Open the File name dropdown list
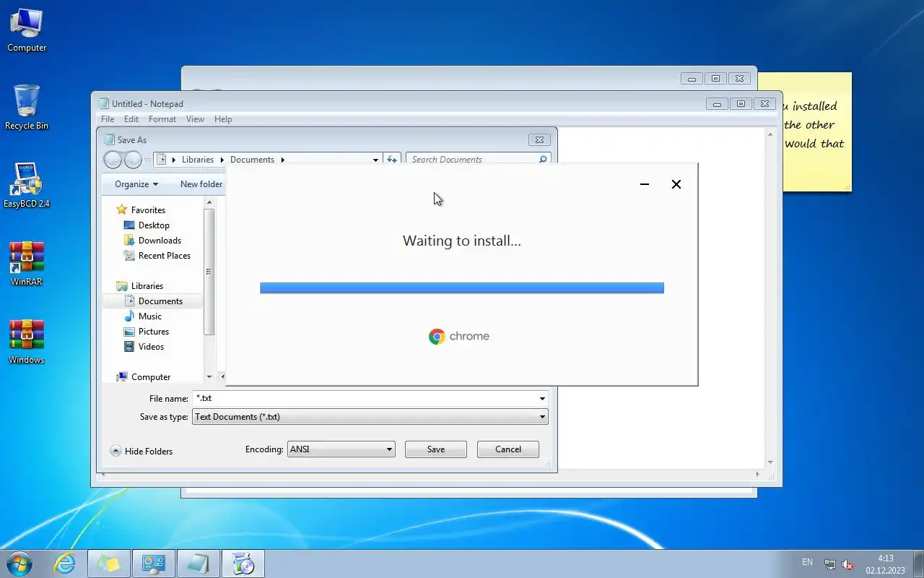924x578 pixels. (542, 399)
